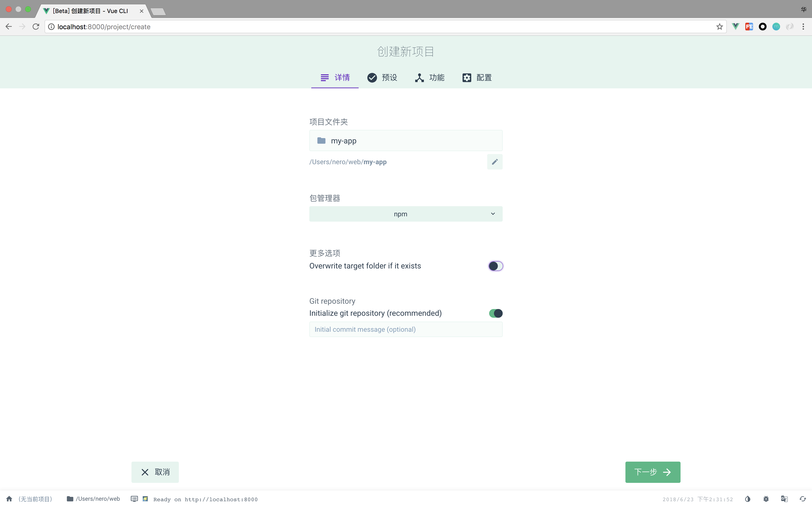Click the 下一步 next step button
Screen dimensions: 812x507
[x=652, y=472]
